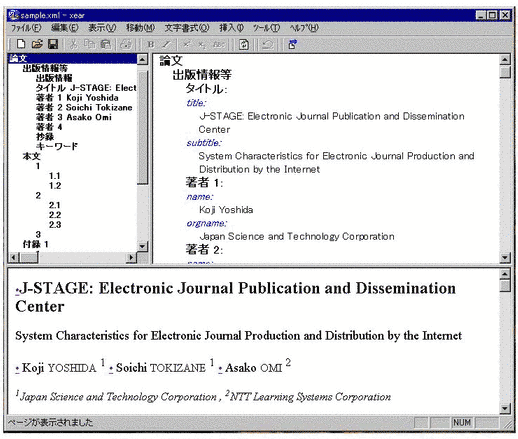Image resolution: width=518 pixels, height=439 pixels.
Task: Select the 付録 1 tree node
Action: (x=36, y=244)
